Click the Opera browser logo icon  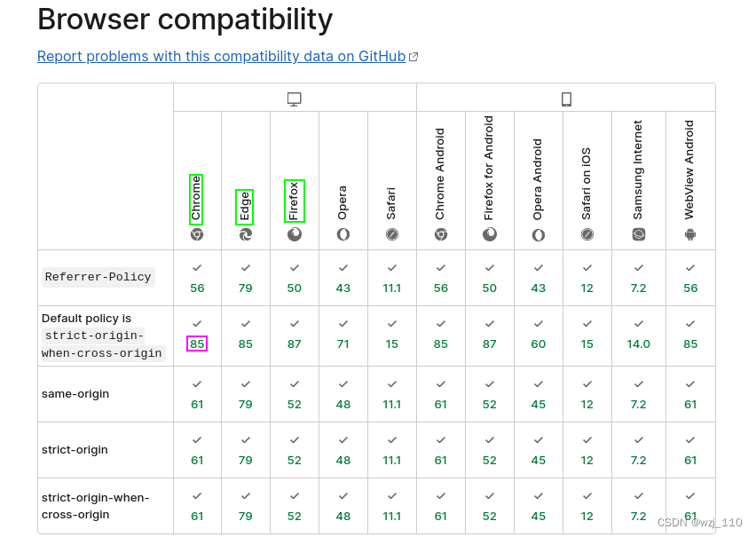[x=343, y=234]
